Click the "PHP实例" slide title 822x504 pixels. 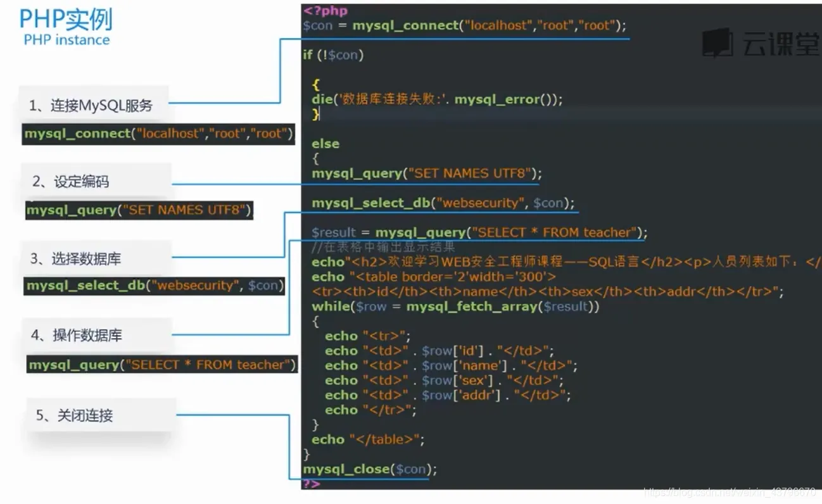point(66,19)
